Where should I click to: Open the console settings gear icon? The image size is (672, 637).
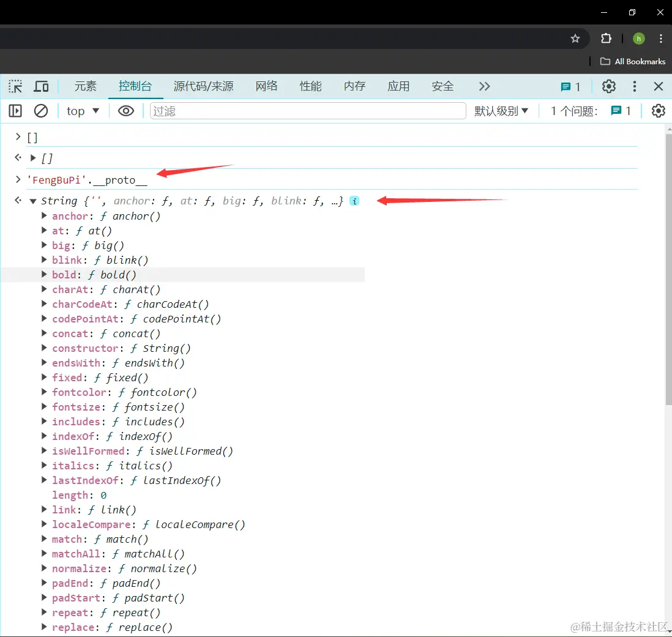[659, 111]
